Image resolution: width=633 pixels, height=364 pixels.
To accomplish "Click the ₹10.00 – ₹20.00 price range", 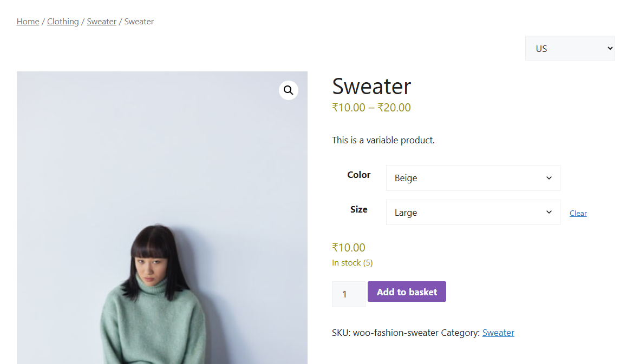I will 371,108.
